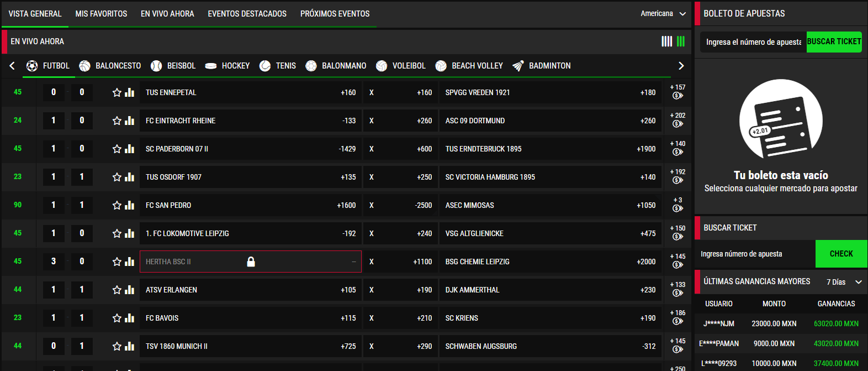868x371 pixels.
Task: Open the Próximos Eventos tab
Action: [x=335, y=14]
